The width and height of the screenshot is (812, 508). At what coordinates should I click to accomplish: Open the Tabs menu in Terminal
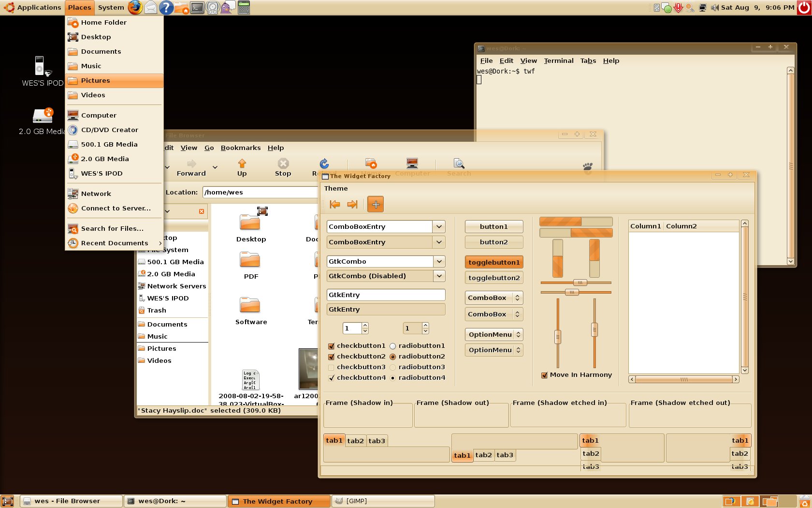click(x=588, y=60)
